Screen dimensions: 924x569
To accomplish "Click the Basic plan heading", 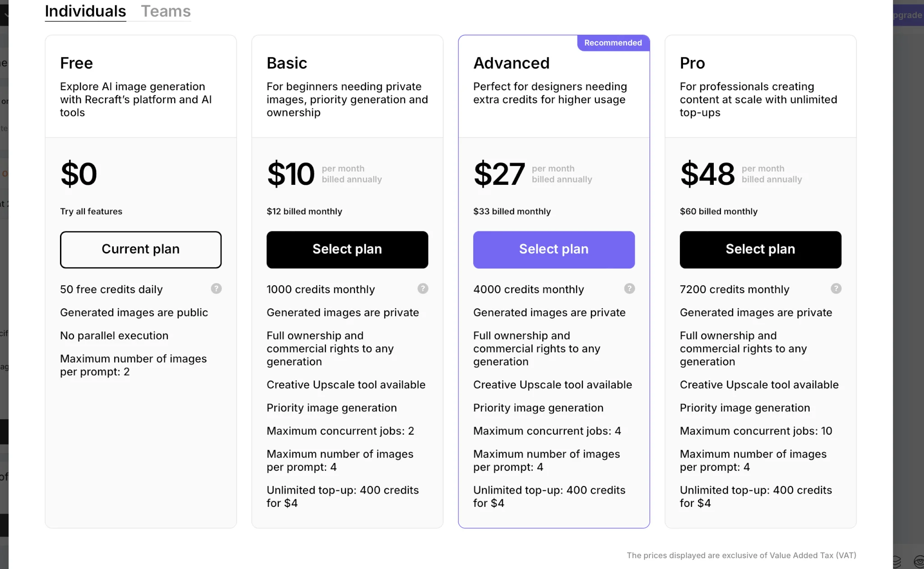I will click(x=286, y=63).
